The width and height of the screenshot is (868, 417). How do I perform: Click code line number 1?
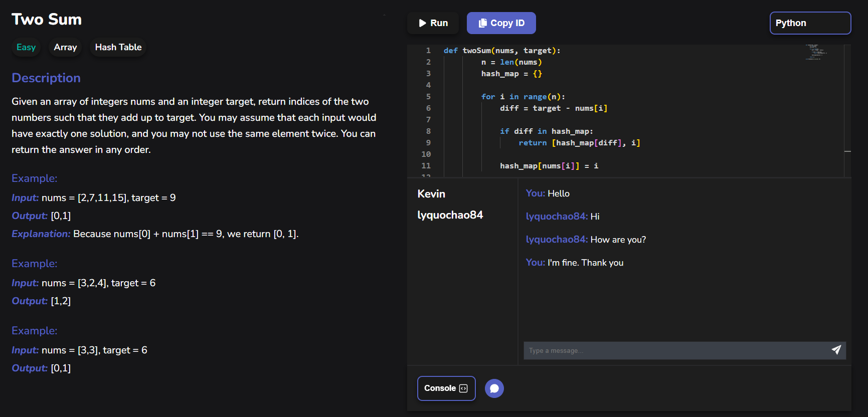tap(428, 51)
